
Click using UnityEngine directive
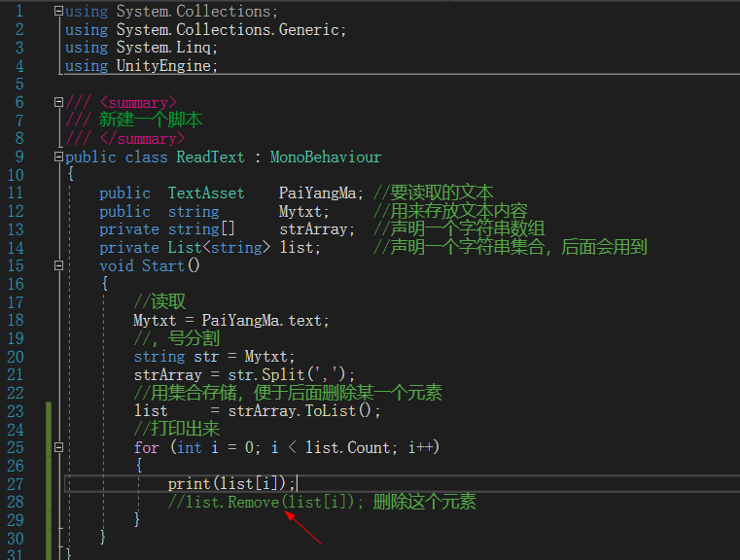[x=141, y=65]
